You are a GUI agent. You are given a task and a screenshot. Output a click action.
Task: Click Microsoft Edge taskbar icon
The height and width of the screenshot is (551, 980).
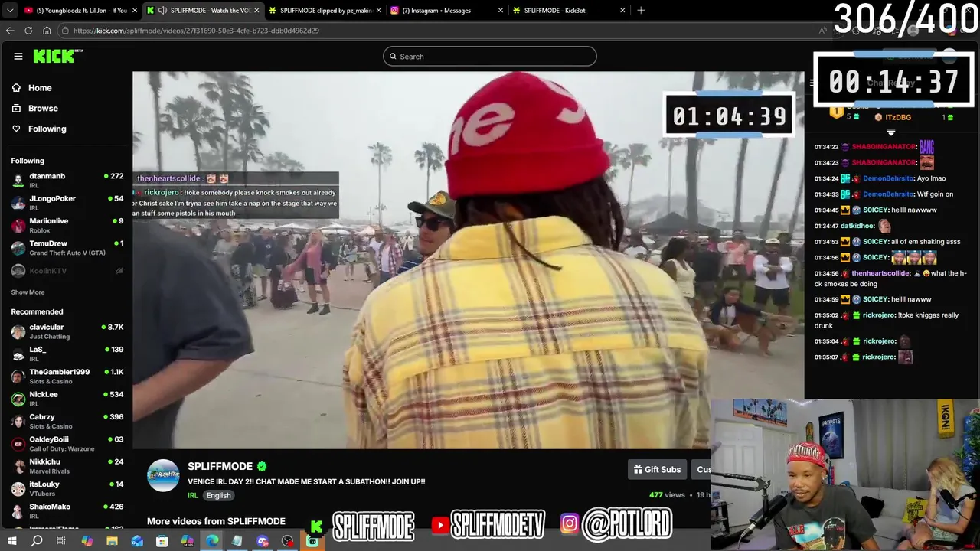pyautogui.click(x=212, y=541)
